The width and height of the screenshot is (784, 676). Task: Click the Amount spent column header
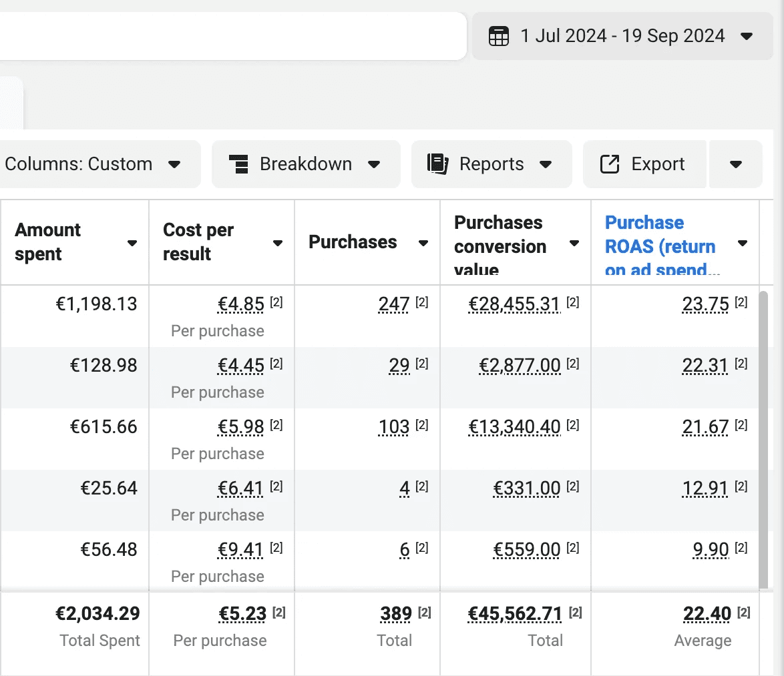click(48, 242)
